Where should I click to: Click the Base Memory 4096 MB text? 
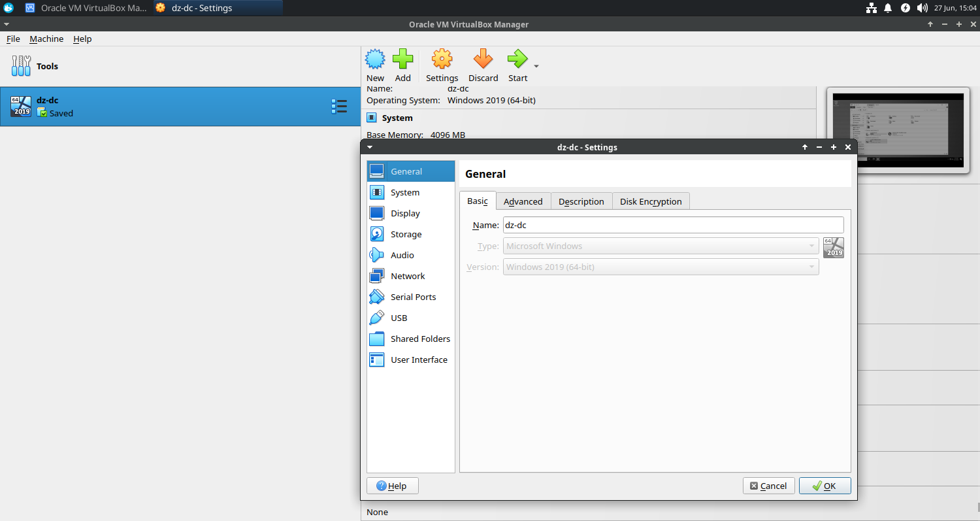(416, 135)
